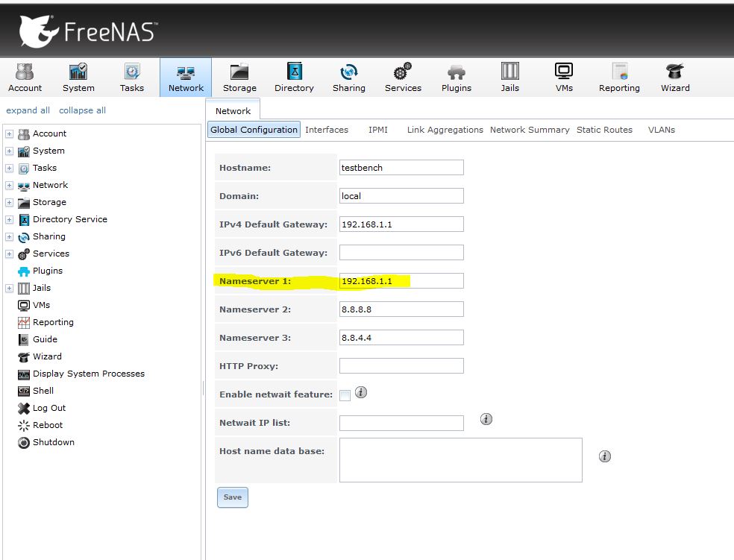This screenshot has height=560, width=734.
Task: Show info for Enable netwait feature
Action: click(361, 392)
